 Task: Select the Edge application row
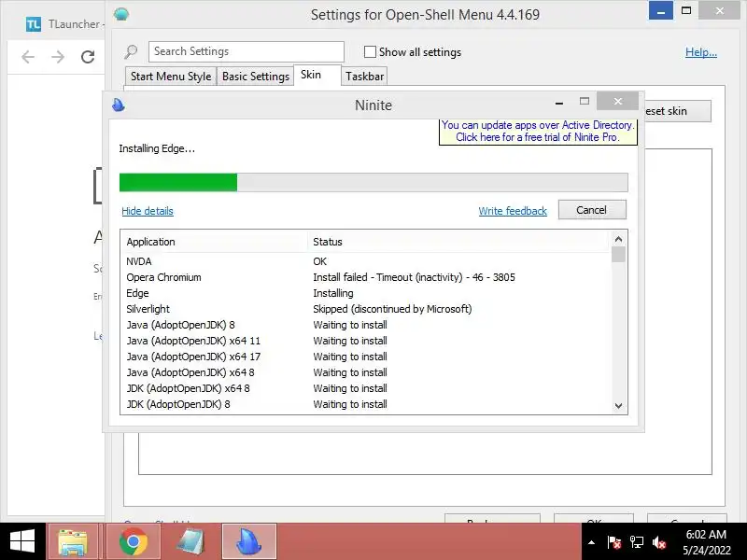(365, 293)
